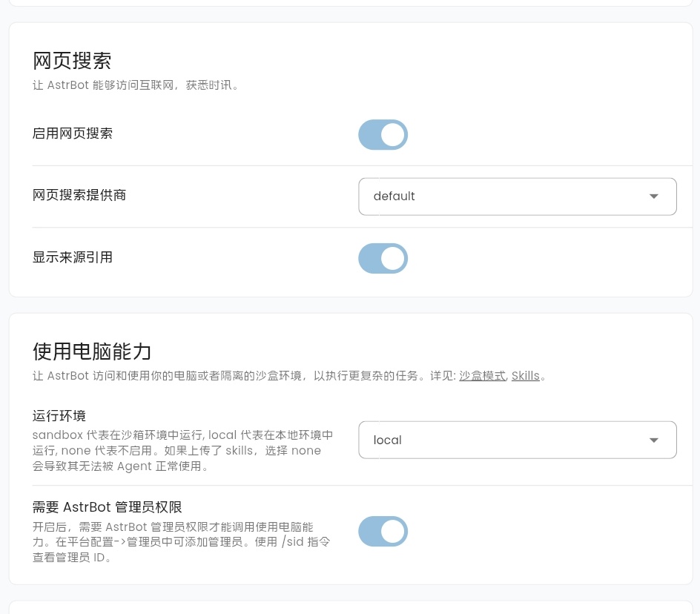Click the sandbox 代表在沙箱环境中运行 description
The height and width of the screenshot is (614, 700).
[182, 451]
